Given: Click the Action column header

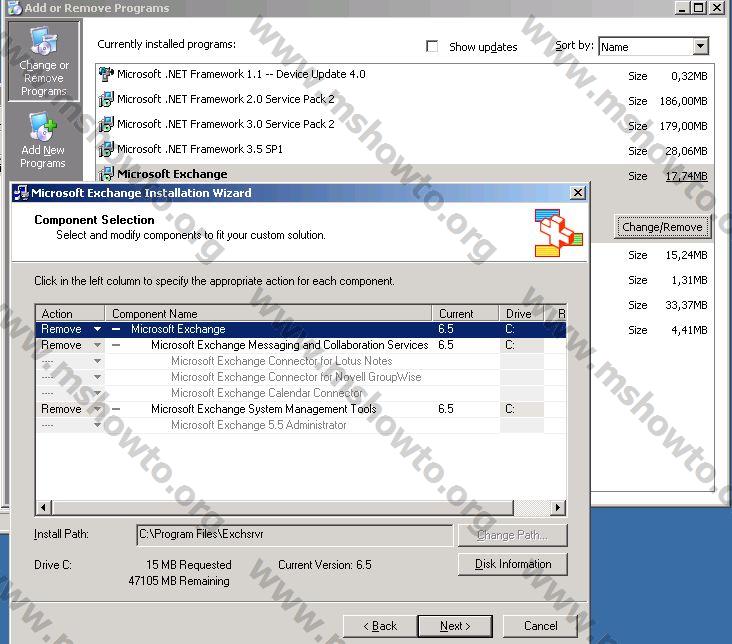Looking at the screenshot, I should pyautogui.click(x=70, y=313).
